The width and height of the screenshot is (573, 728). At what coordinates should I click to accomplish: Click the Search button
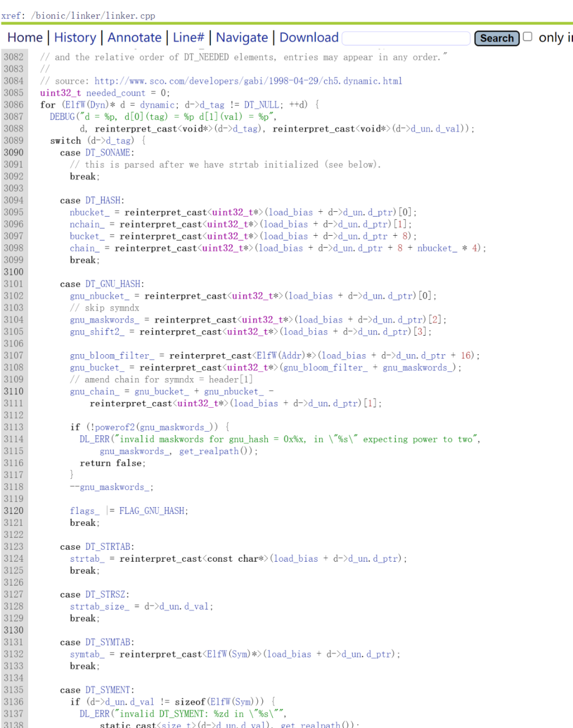[x=497, y=38]
